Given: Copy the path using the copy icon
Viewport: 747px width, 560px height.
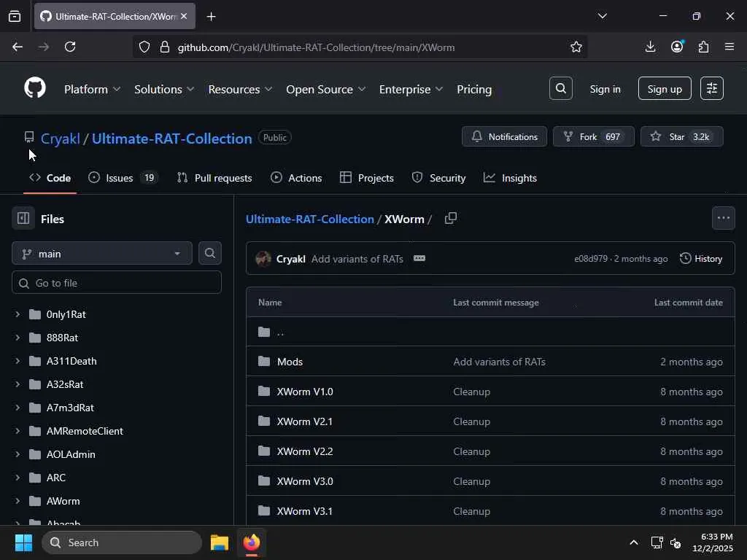Looking at the screenshot, I should [x=450, y=218].
